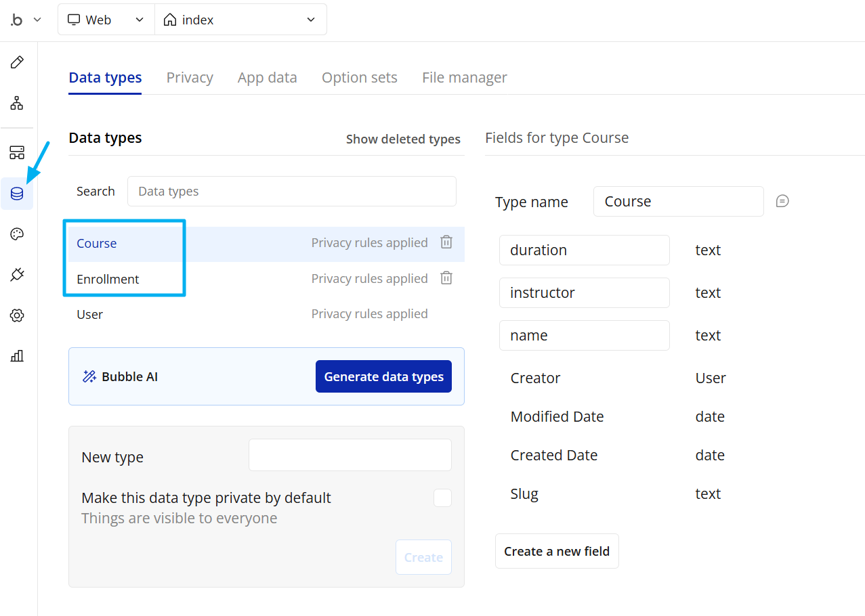Open the Option sets tab
The image size is (865, 616).
point(359,77)
